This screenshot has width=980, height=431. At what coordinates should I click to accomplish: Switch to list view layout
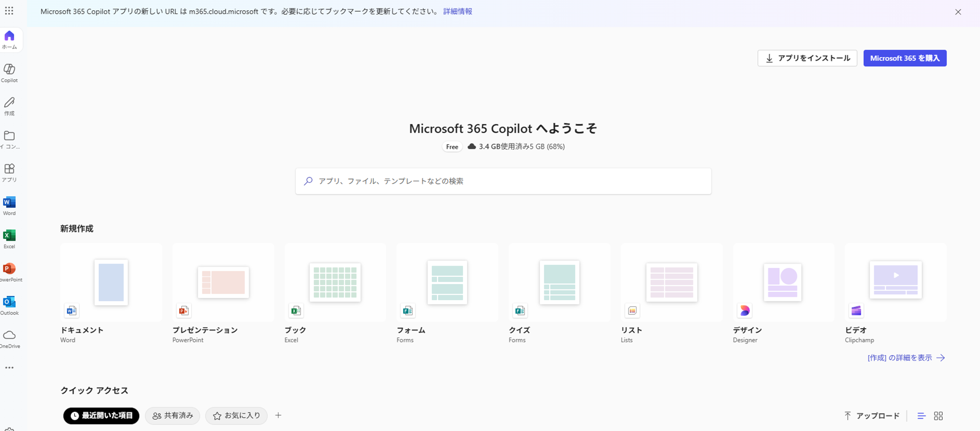pos(921,416)
